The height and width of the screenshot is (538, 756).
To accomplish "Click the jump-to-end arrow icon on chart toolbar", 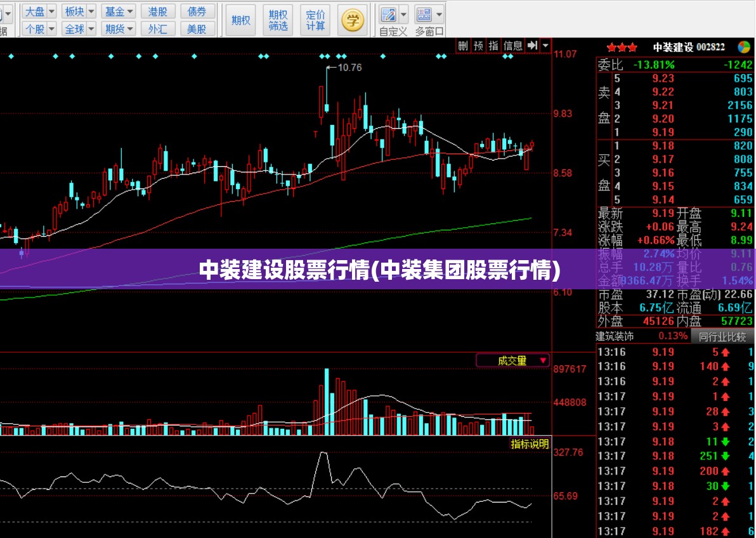I will [532, 46].
